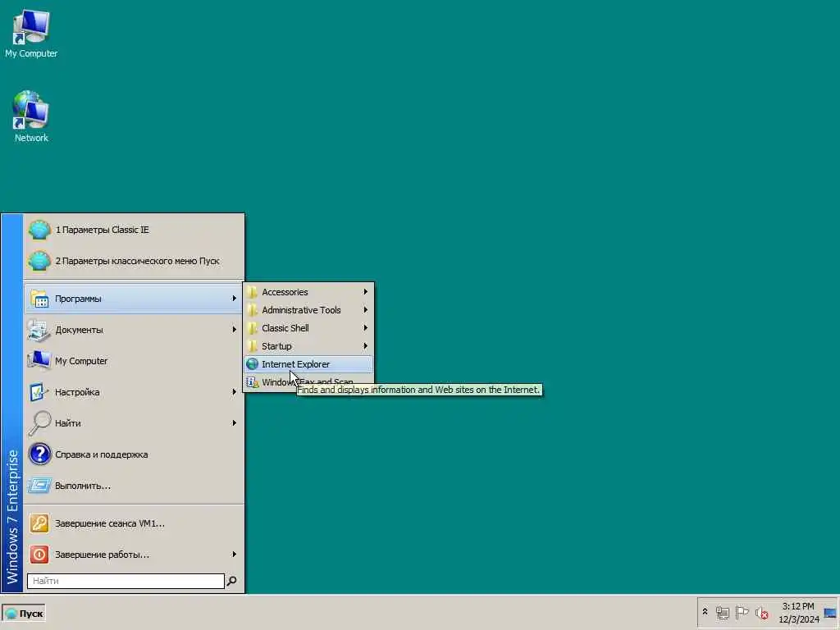Click the Accessories label text
The image size is (840, 630).
[285, 292]
